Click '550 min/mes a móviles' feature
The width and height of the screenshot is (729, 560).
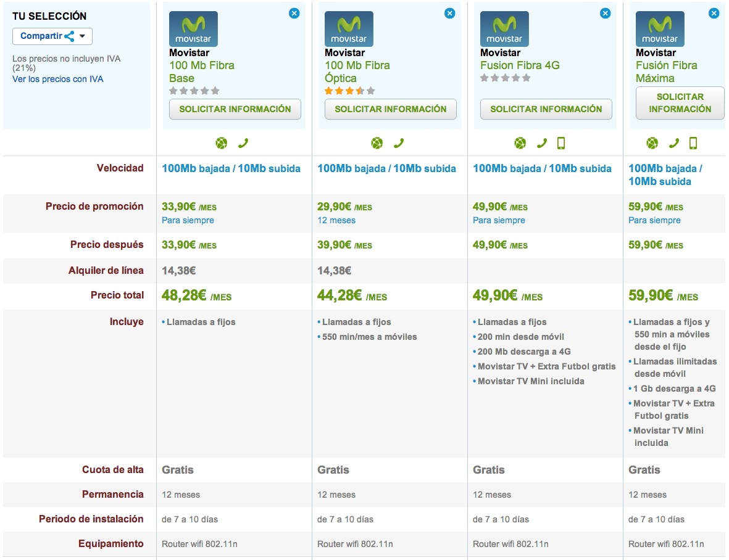coord(369,337)
